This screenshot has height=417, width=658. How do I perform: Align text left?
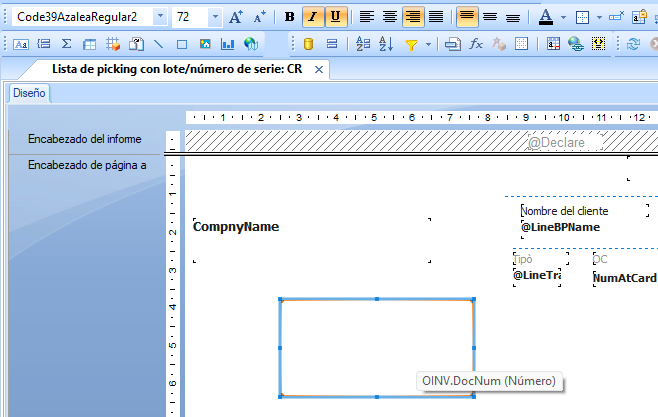click(367, 17)
